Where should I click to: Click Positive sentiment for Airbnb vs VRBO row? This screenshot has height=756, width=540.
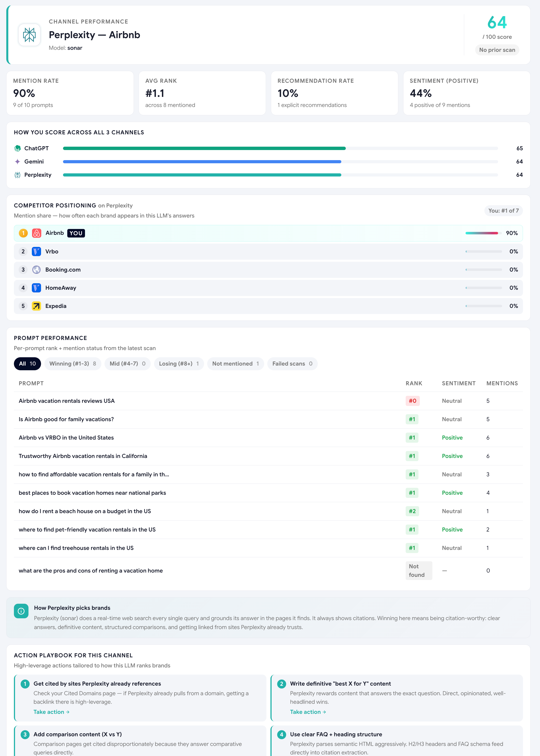452,438
